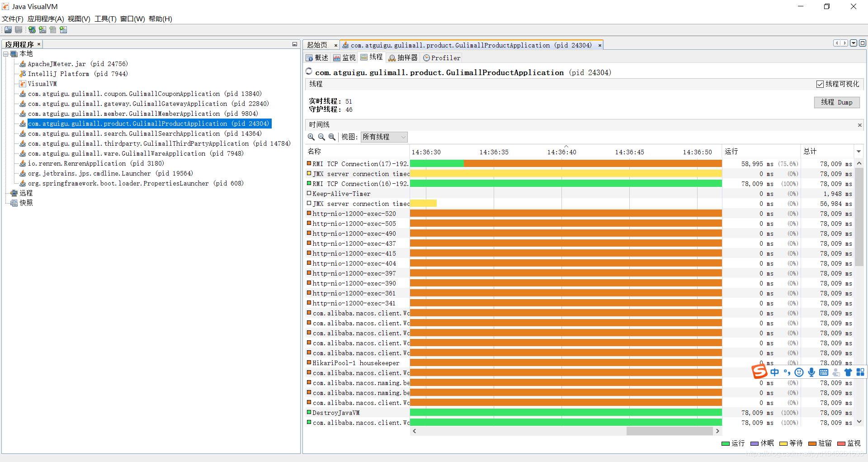Click the timeline horizontal scrollbar thumb

670,431
